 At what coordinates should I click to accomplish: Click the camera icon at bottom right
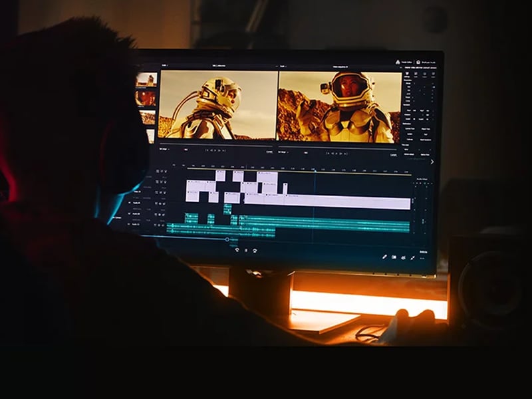click(x=394, y=257)
